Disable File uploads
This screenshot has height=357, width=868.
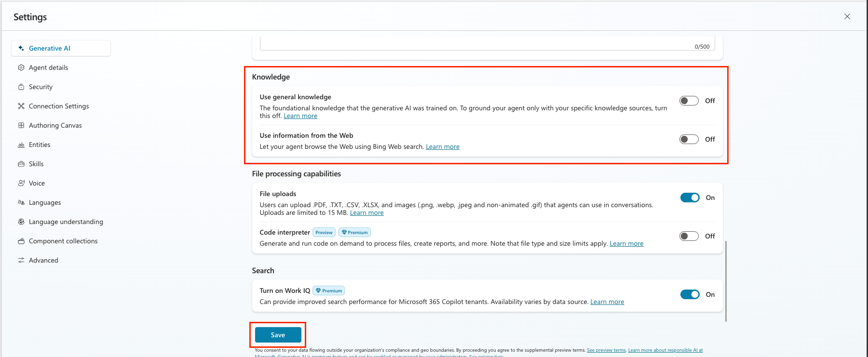690,198
